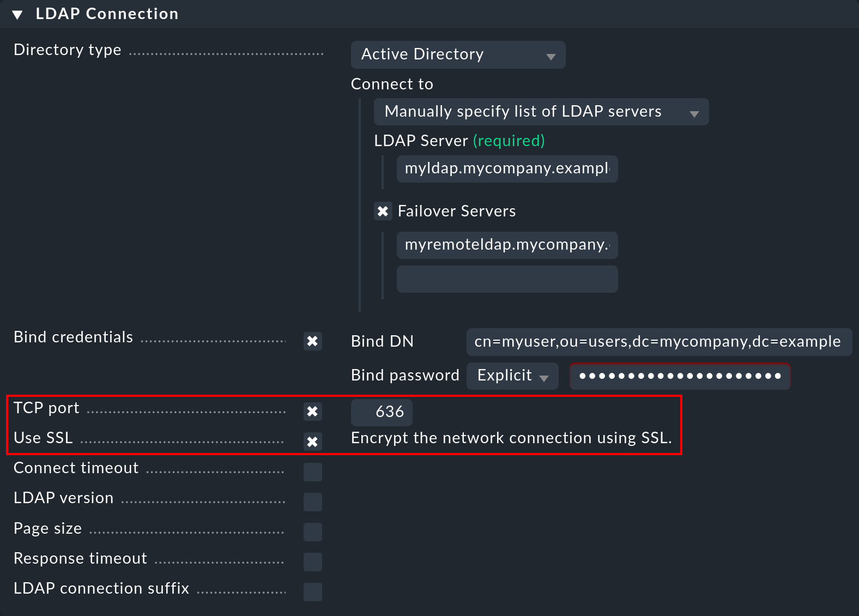Image resolution: width=859 pixels, height=616 pixels.
Task: Enable the LDAP version checkbox
Action: tap(312, 502)
